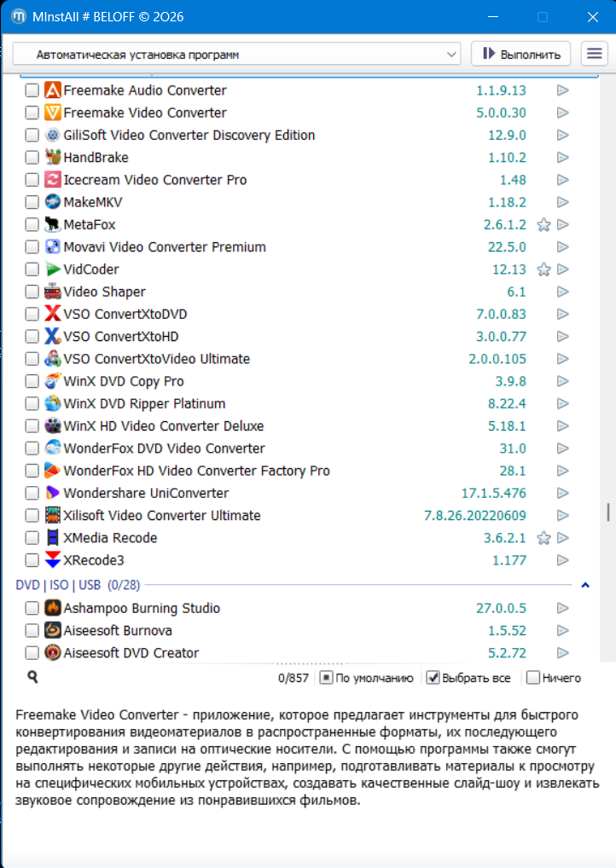Click the HandBrake pineapple icon
This screenshot has height=868, width=616.
[x=53, y=157]
